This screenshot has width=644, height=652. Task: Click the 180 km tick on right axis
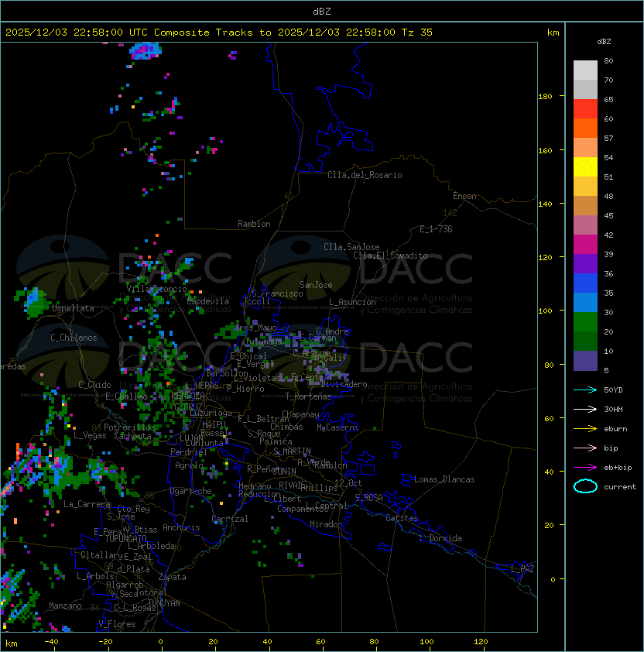545,97
